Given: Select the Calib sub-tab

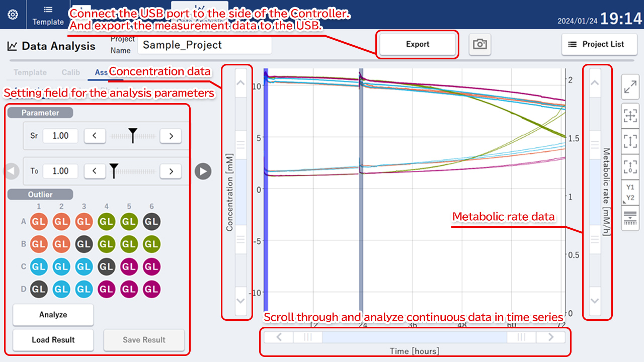Looking at the screenshot, I should pos(70,72).
